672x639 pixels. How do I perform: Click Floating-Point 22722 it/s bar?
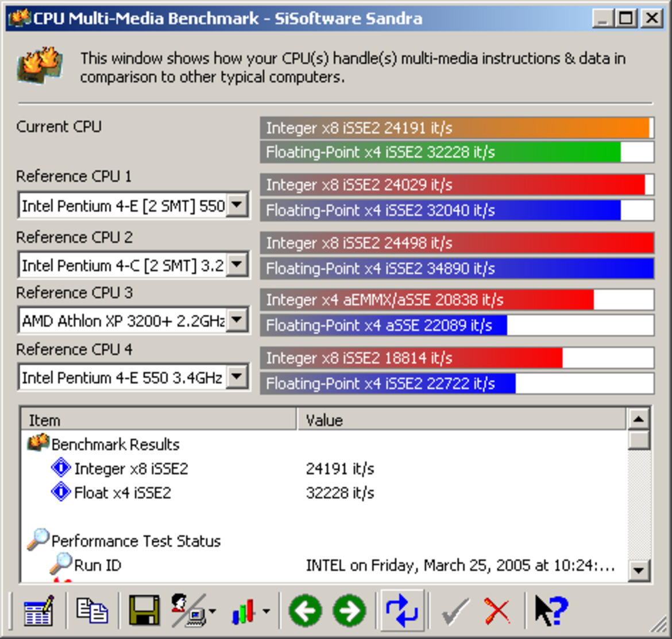[x=457, y=384]
